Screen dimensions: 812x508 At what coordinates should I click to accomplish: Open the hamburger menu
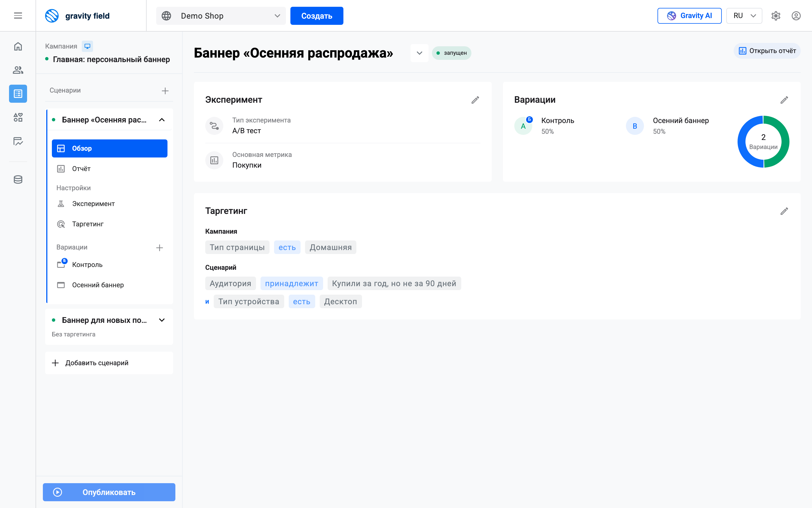(18, 16)
